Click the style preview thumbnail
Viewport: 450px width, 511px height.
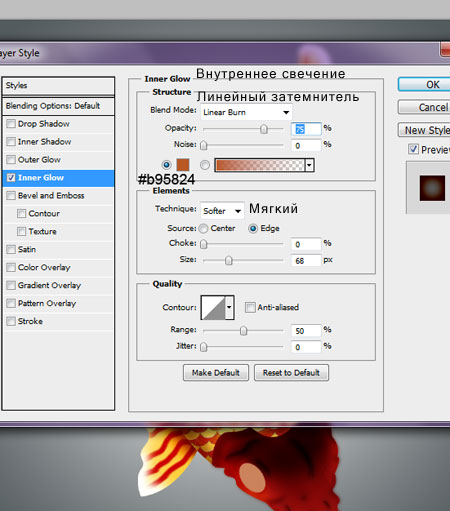432,188
